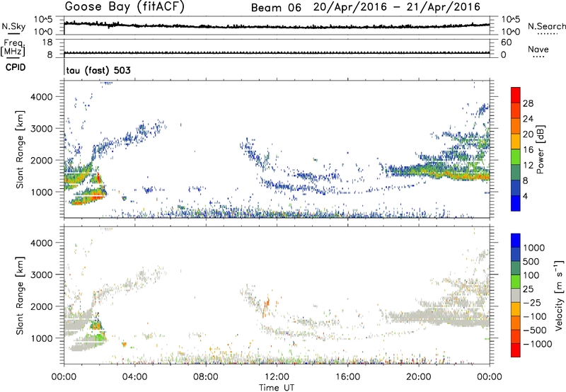
Task: Click the 'Nave' legend label
Action: pos(538,49)
